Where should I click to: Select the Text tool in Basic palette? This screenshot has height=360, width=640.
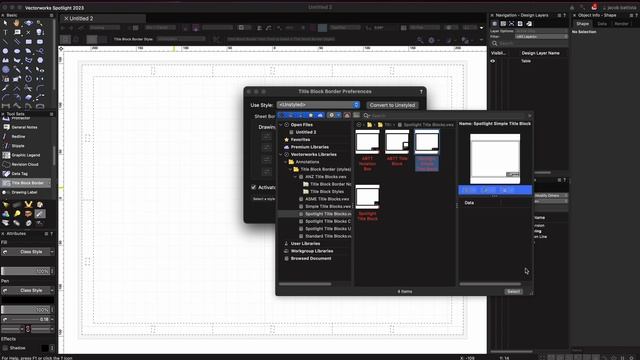6,32
